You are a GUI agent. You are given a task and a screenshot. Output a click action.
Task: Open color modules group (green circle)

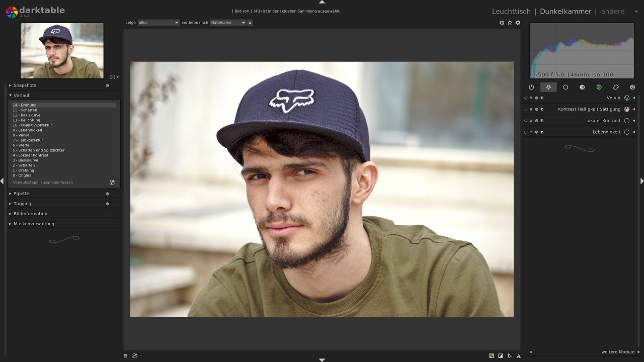click(x=599, y=87)
